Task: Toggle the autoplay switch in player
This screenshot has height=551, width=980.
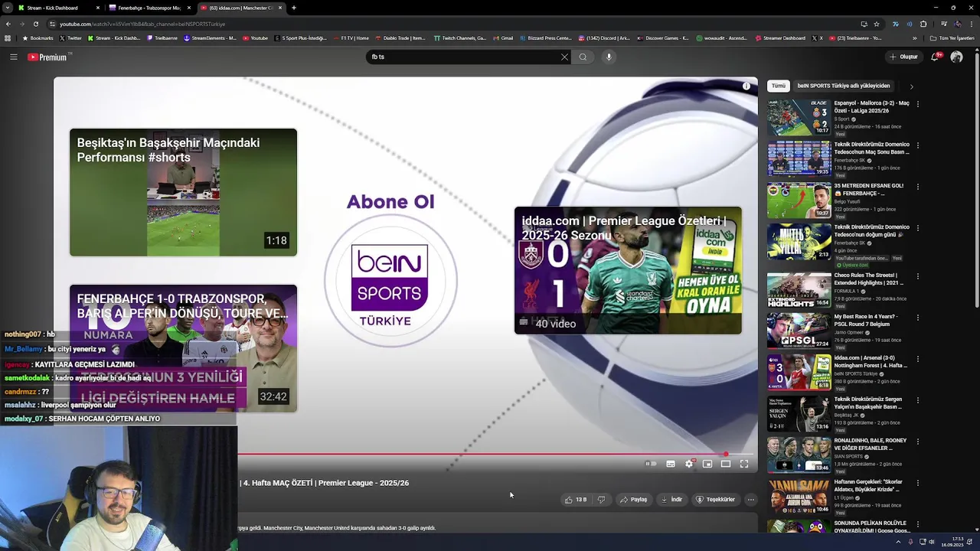Action: point(651,464)
